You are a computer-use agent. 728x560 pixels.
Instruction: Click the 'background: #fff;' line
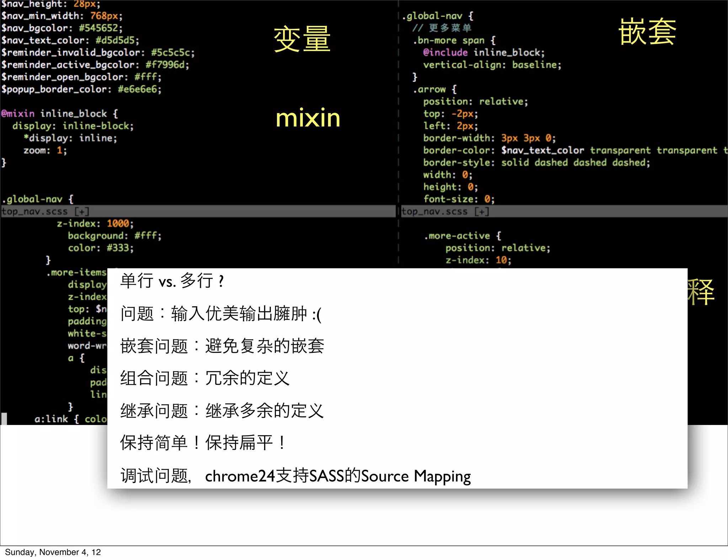point(114,236)
